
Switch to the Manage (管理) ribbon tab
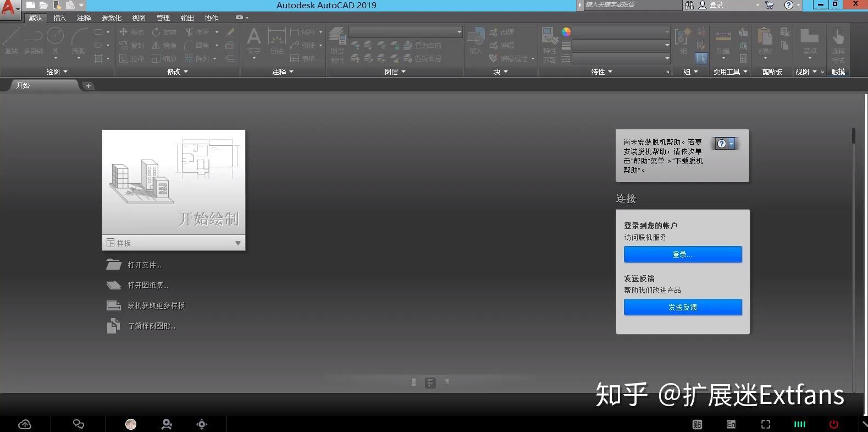[x=163, y=18]
